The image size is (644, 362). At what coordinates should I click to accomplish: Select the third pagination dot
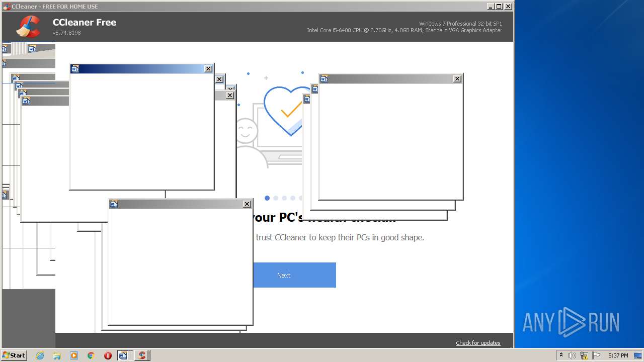(x=284, y=198)
